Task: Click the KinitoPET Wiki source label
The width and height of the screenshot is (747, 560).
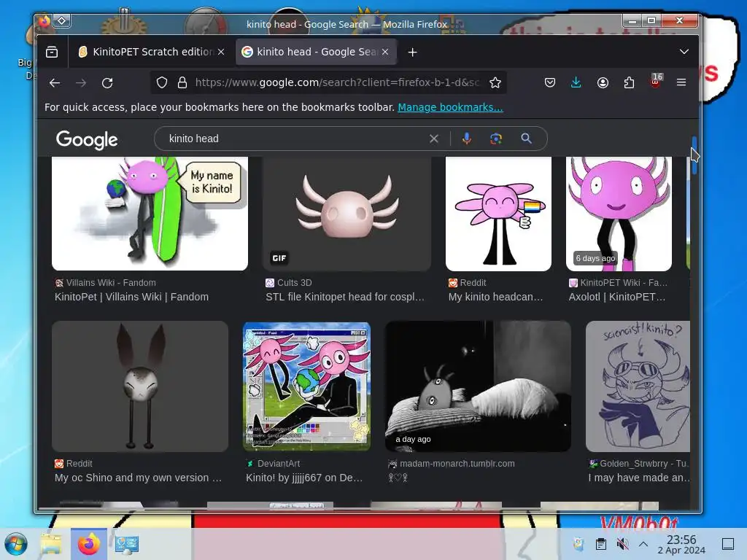Action: point(624,282)
